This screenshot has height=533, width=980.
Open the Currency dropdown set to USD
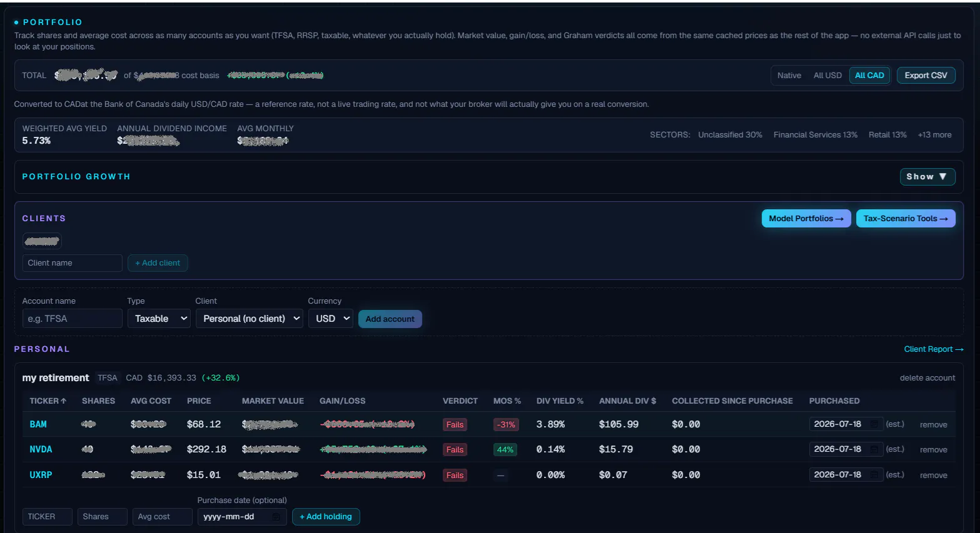pyautogui.click(x=330, y=319)
